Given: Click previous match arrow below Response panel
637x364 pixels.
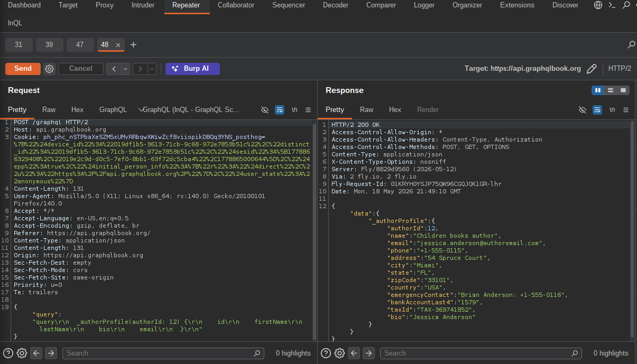Looking at the screenshot, I should coord(354,353).
